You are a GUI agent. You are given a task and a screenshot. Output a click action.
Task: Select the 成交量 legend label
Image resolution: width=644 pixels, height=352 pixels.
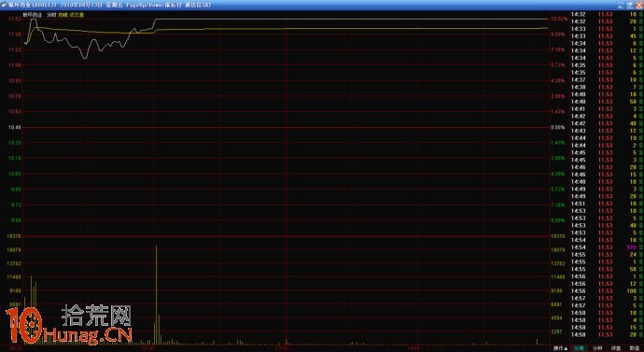click(77, 15)
